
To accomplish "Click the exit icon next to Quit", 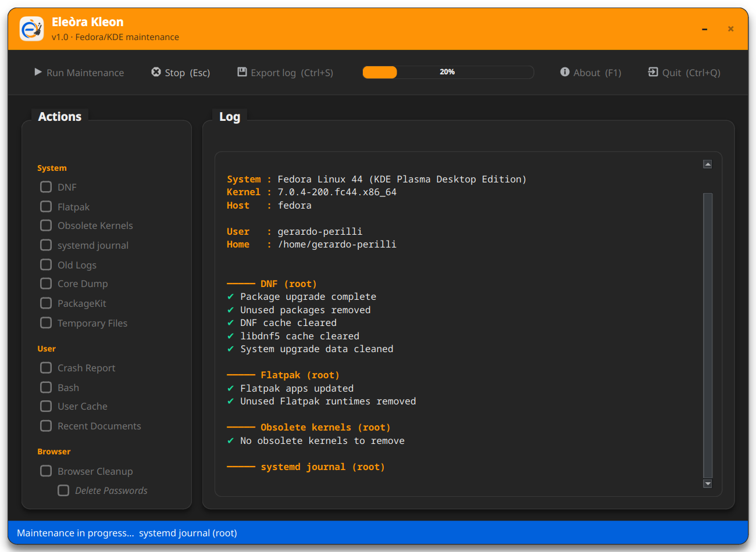I will (653, 72).
